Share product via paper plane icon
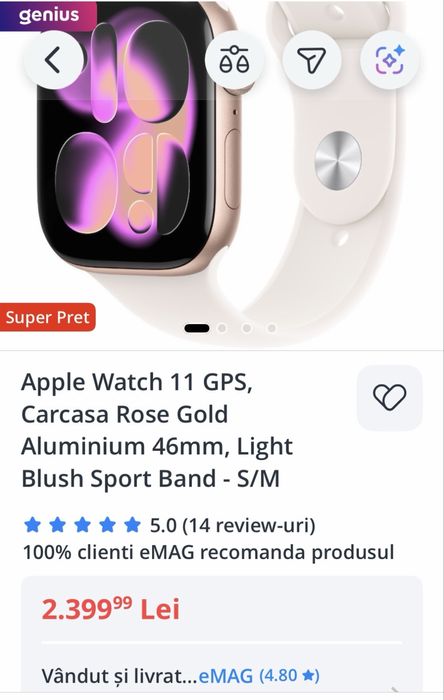The width and height of the screenshot is (444, 700). tap(311, 59)
